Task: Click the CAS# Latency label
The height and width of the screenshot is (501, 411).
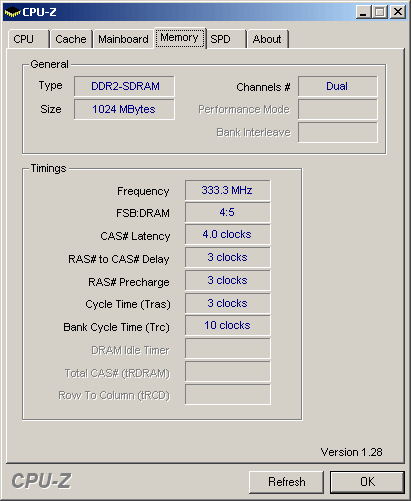Action: [x=135, y=236]
